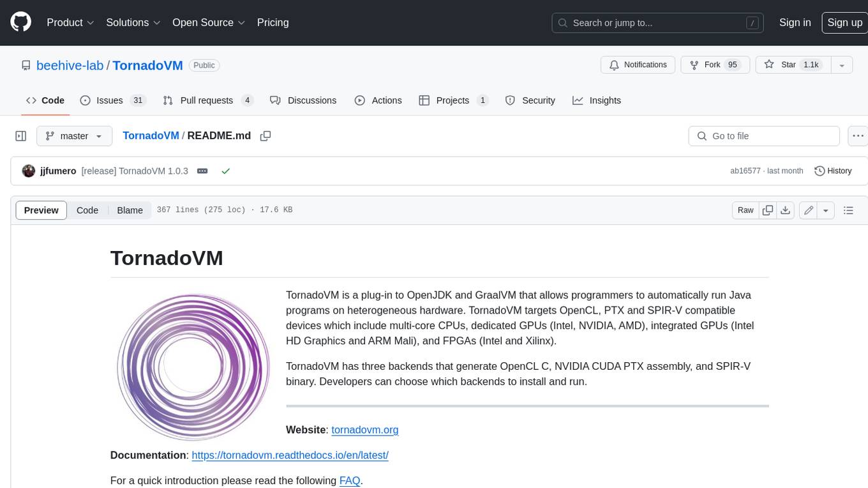Open the release TornadoVM 1.0.3 commit
The image size is (868, 488).
coord(135,171)
